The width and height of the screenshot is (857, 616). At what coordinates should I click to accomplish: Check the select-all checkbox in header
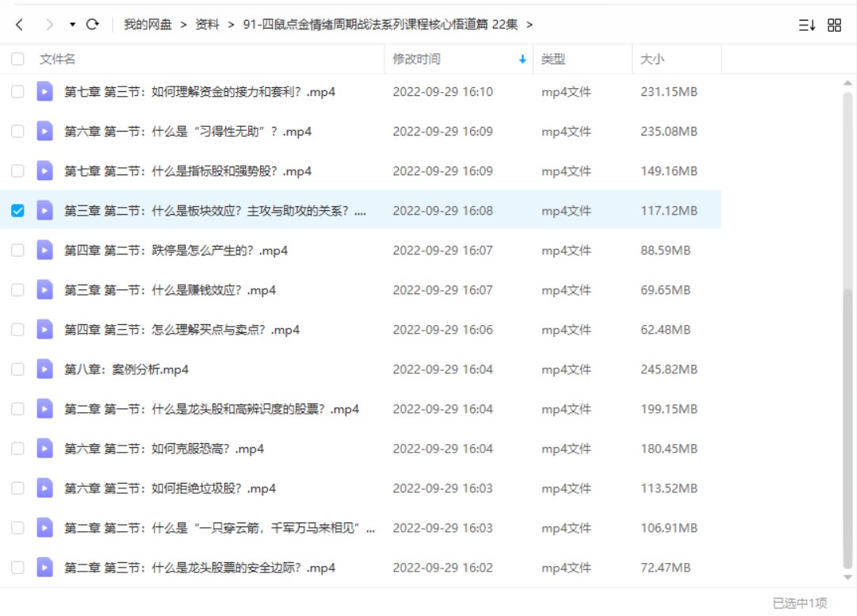[17, 59]
